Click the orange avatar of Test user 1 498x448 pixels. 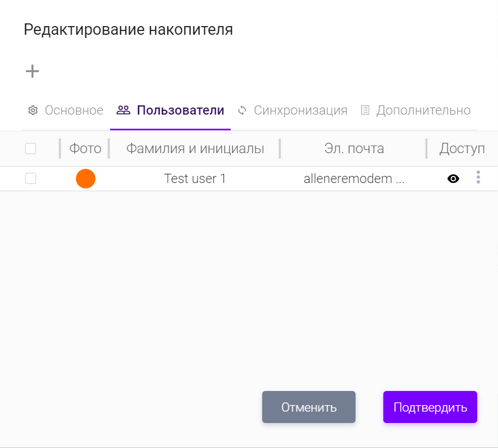click(x=86, y=179)
